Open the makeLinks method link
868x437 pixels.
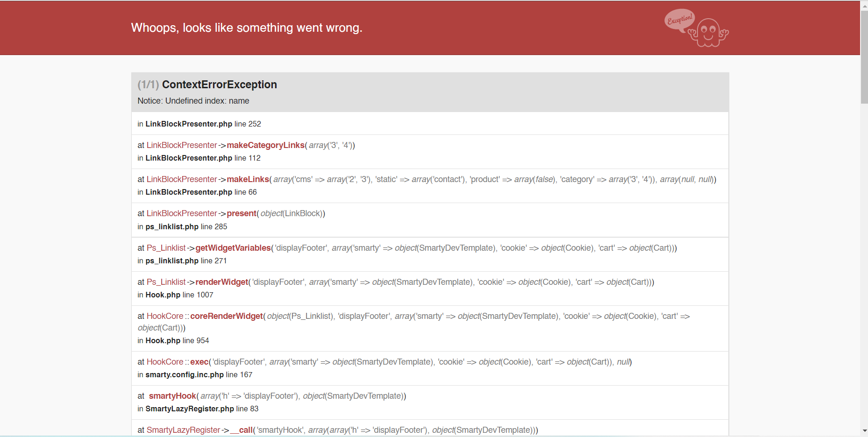pos(248,179)
